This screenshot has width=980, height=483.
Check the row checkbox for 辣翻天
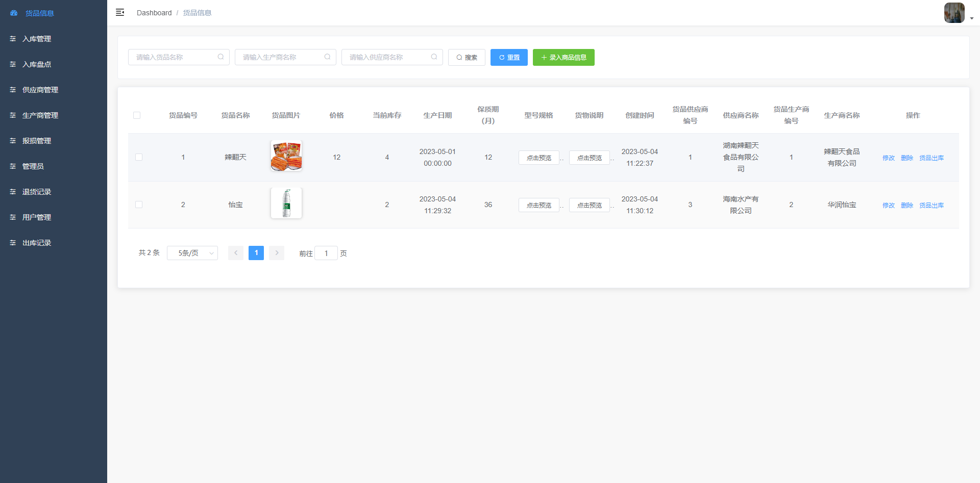(139, 157)
